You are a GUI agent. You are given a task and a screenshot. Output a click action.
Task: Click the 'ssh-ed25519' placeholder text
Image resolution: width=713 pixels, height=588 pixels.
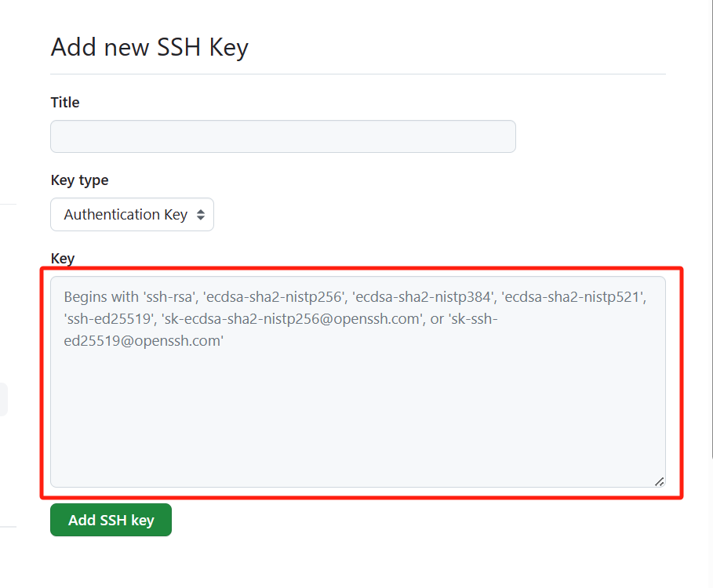point(108,320)
